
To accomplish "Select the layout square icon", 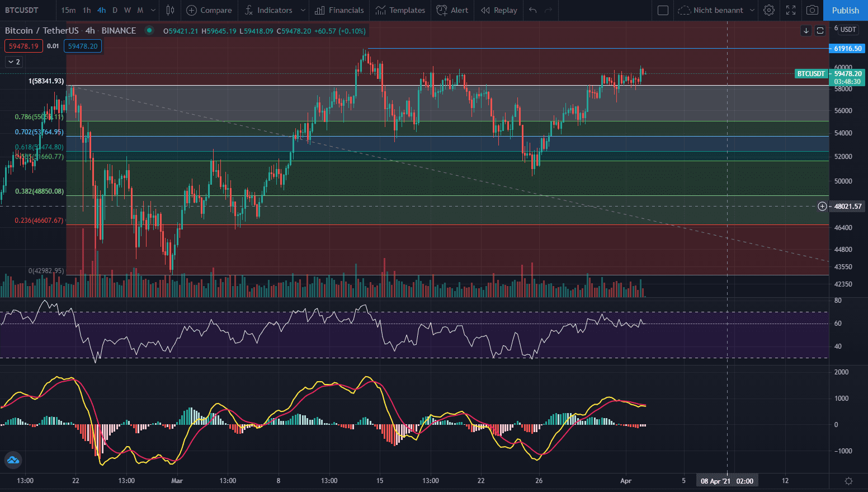I will [663, 10].
